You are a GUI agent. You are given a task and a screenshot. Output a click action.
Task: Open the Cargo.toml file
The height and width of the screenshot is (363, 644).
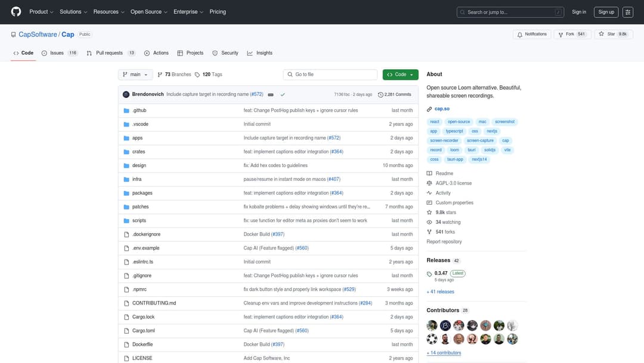(x=143, y=331)
